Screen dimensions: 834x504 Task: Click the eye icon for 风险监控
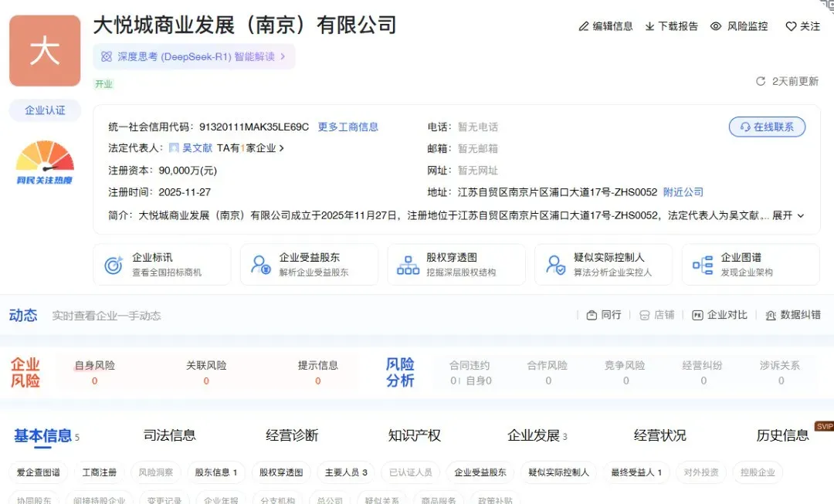click(x=716, y=26)
